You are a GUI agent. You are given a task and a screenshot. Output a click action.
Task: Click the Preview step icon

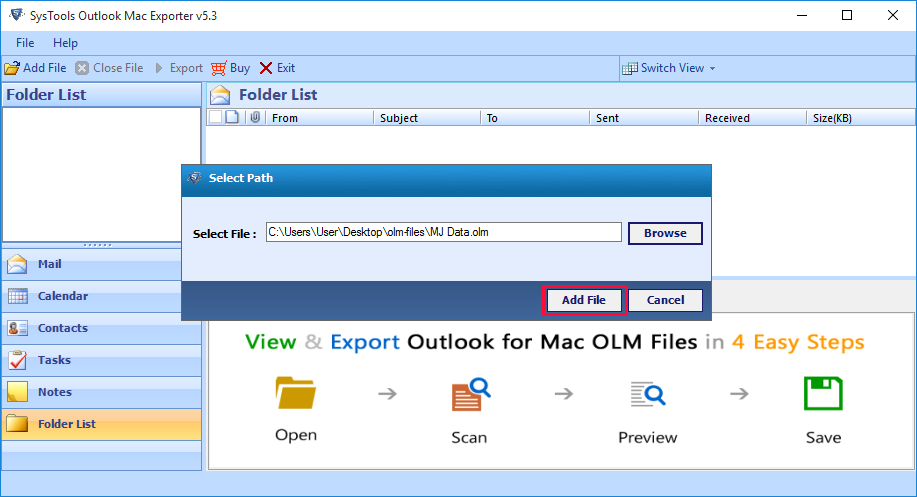click(647, 394)
